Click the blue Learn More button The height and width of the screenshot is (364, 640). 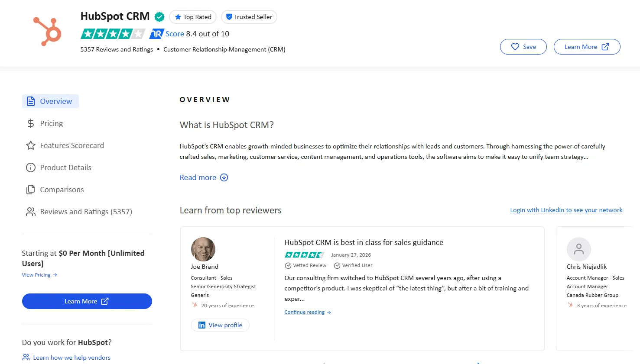pos(87,301)
